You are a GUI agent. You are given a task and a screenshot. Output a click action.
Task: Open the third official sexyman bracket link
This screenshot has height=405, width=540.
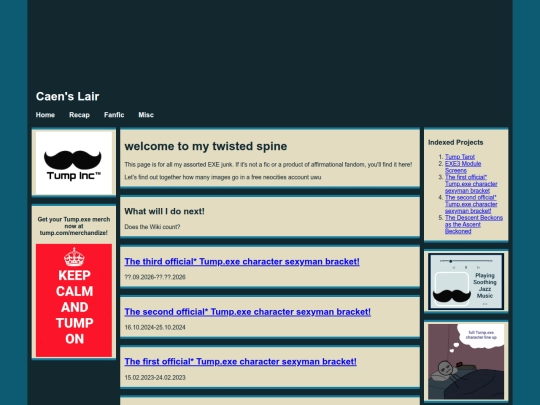pos(242,261)
